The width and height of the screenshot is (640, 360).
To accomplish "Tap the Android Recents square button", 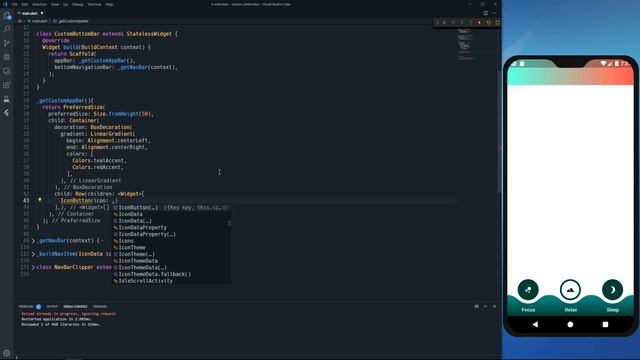I will pos(605,324).
